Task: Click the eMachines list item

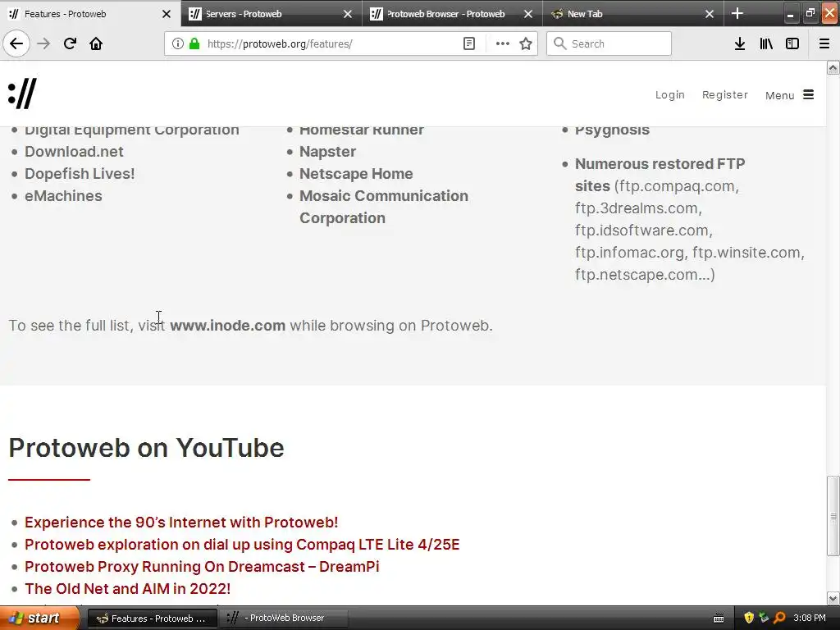Action: pos(63,195)
